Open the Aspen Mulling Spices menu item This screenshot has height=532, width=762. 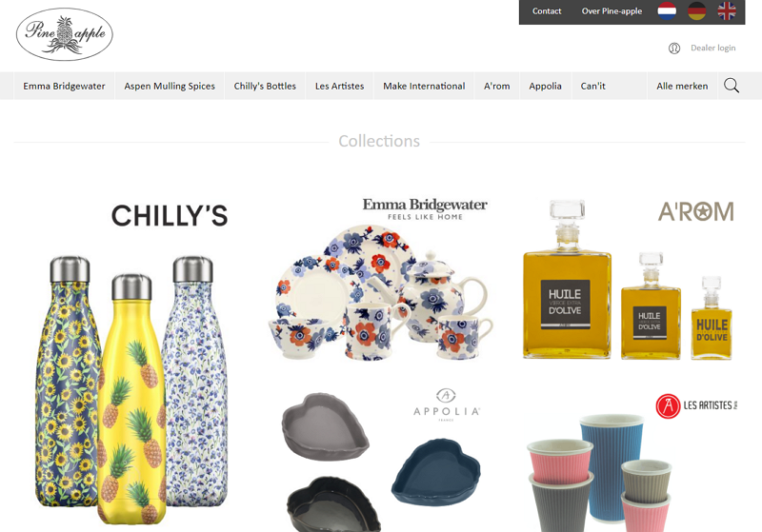tap(170, 86)
